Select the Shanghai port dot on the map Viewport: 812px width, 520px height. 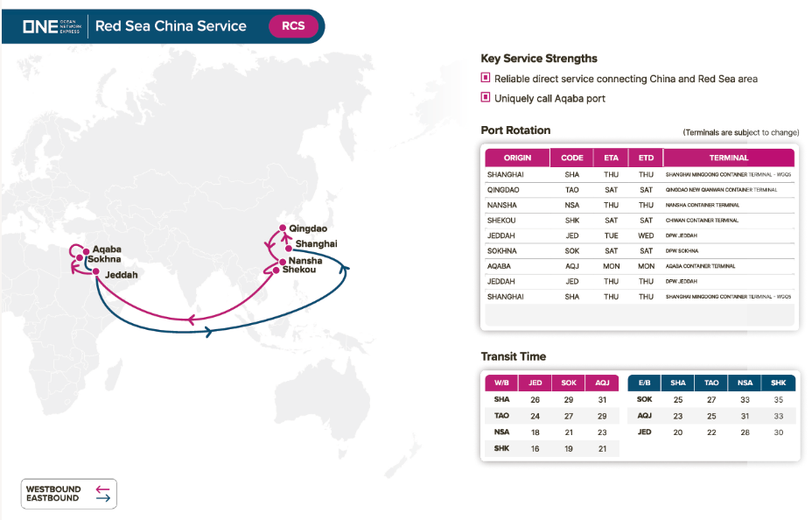(x=289, y=248)
